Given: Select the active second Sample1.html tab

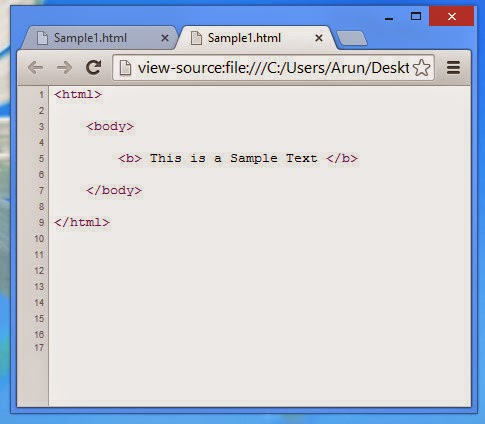Looking at the screenshot, I should [x=257, y=38].
